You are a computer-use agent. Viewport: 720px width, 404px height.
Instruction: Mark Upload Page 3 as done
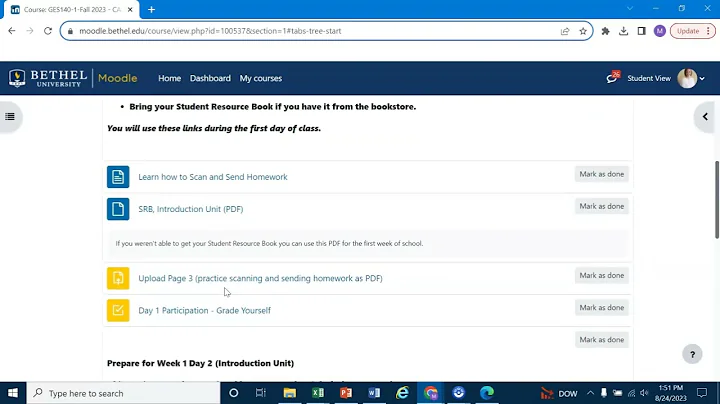click(x=602, y=275)
